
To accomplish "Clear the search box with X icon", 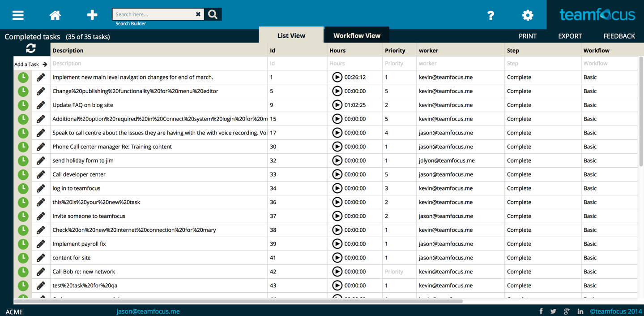I will click(x=198, y=14).
